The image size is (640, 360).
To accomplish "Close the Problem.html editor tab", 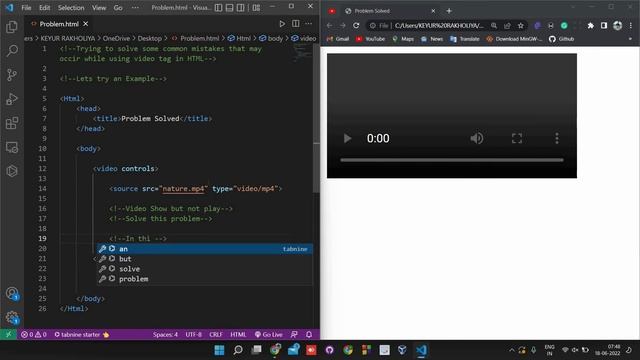I will pyautogui.click(x=86, y=24).
